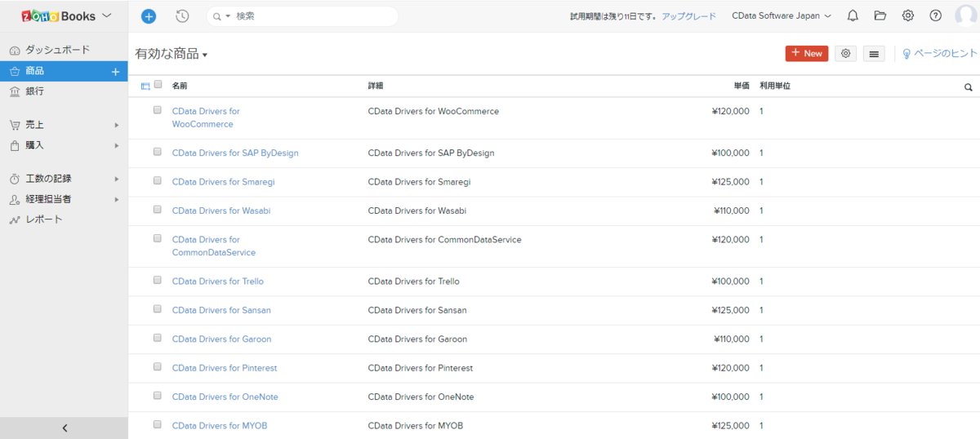Image resolution: width=980 pixels, height=439 pixels.
Task: Open the documents folder icon in header
Action: [880, 16]
